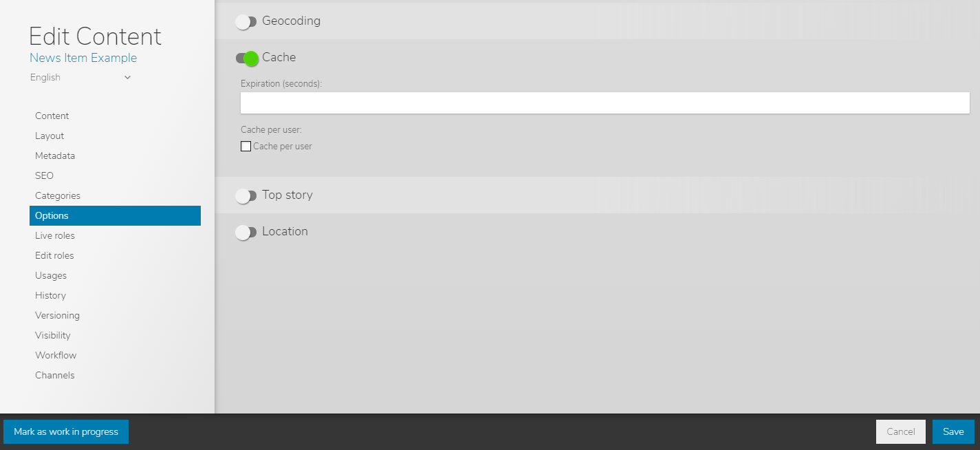Open the Workflow section
The width and height of the screenshot is (980, 450).
[x=56, y=356]
